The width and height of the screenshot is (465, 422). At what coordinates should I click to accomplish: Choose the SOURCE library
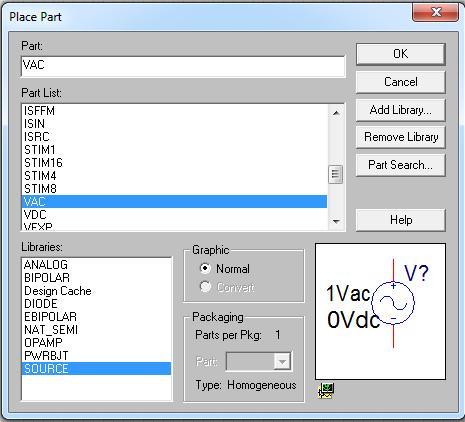point(96,369)
